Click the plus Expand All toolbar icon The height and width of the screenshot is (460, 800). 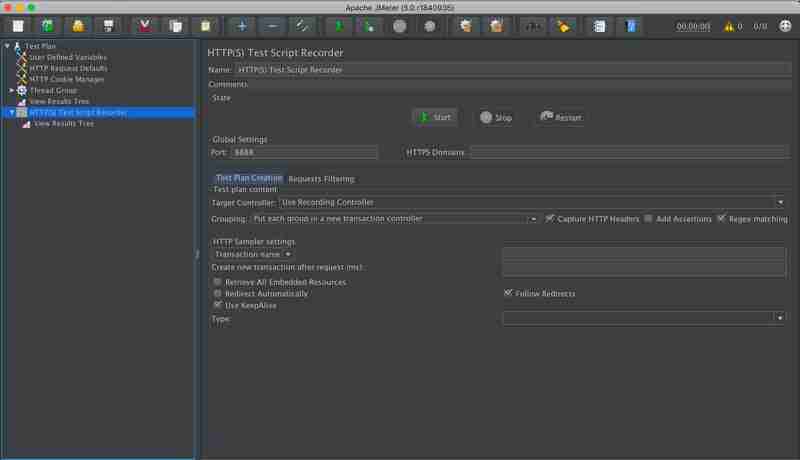point(241,26)
